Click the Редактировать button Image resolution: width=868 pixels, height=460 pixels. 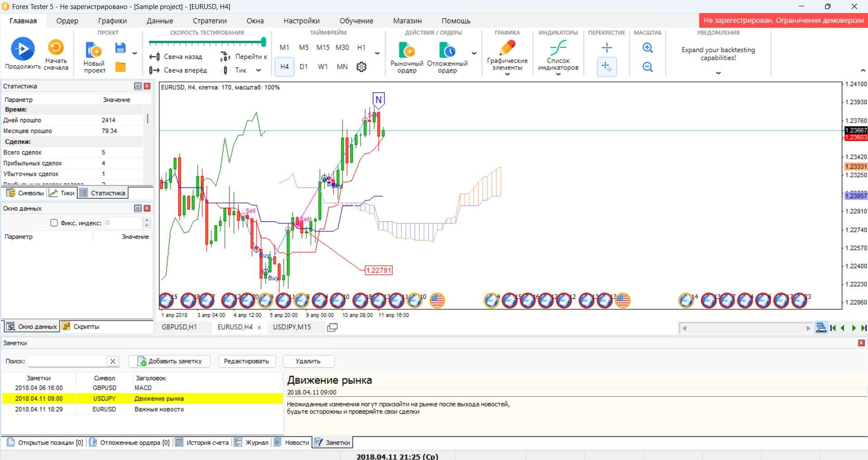[246, 361]
